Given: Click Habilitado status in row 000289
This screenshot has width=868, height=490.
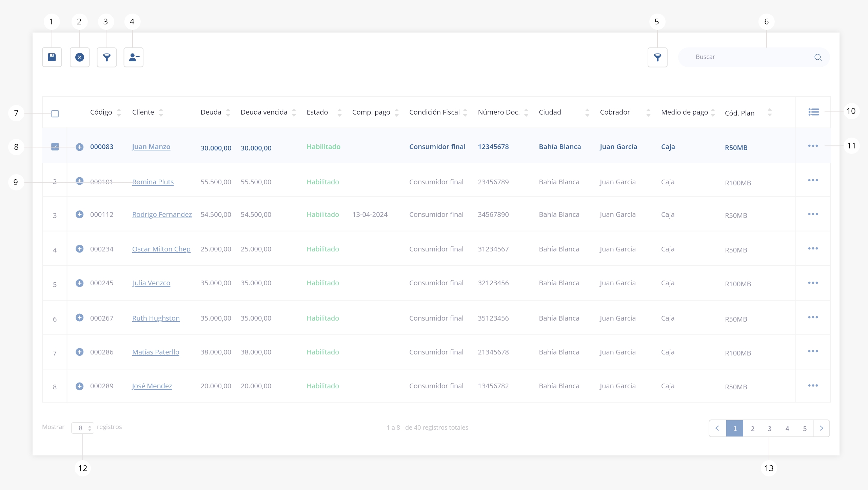Looking at the screenshot, I should point(323,386).
